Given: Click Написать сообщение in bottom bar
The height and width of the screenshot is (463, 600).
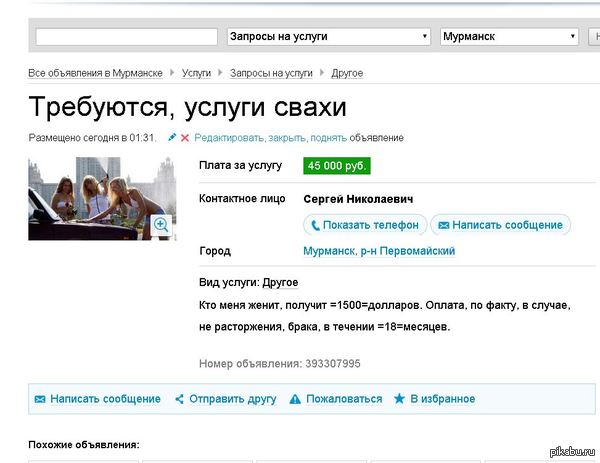Looking at the screenshot, I should (x=105, y=399).
